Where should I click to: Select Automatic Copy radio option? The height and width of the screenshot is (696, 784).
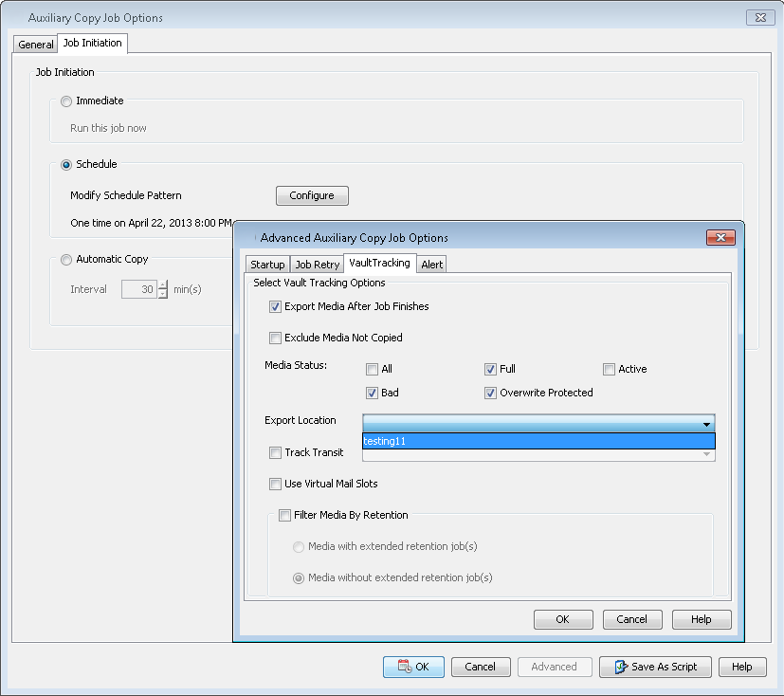point(66,260)
